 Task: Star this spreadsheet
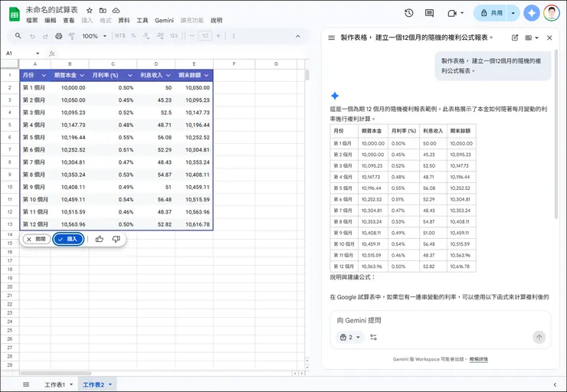click(90, 11)
